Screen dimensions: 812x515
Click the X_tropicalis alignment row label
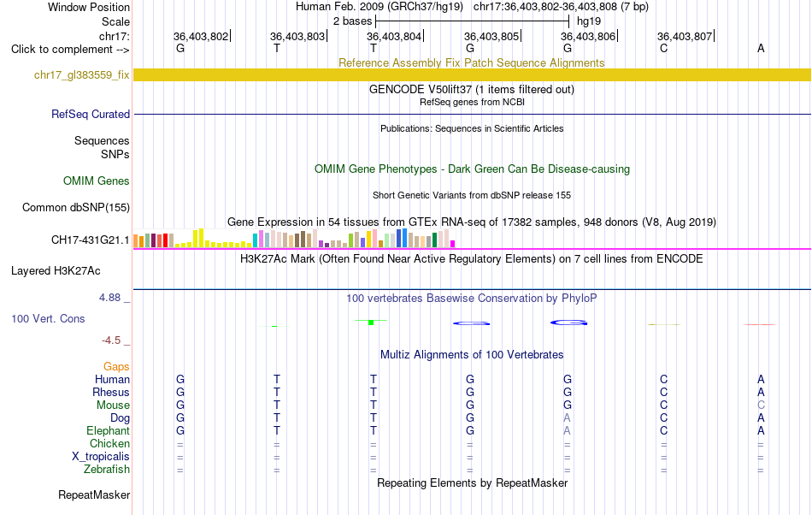pyautogui.click(x=101, y=457)
